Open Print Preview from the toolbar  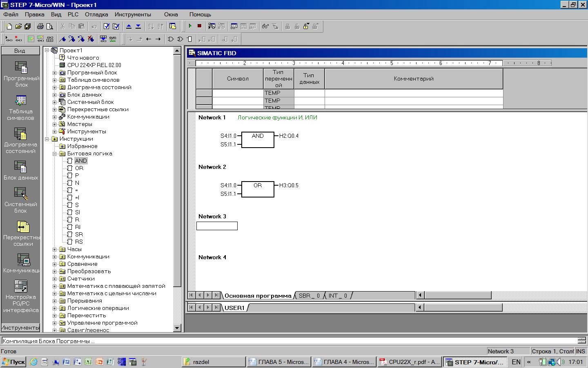(49, 26)
